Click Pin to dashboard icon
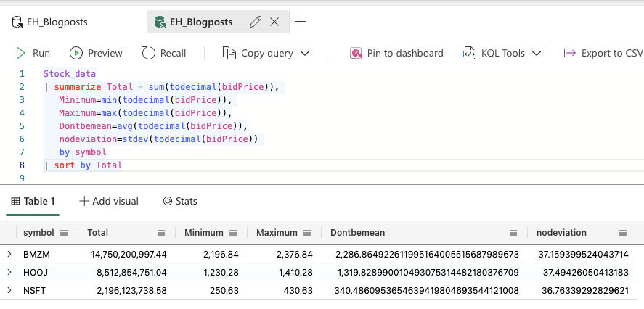644x309 pixels. pos(356,53)
